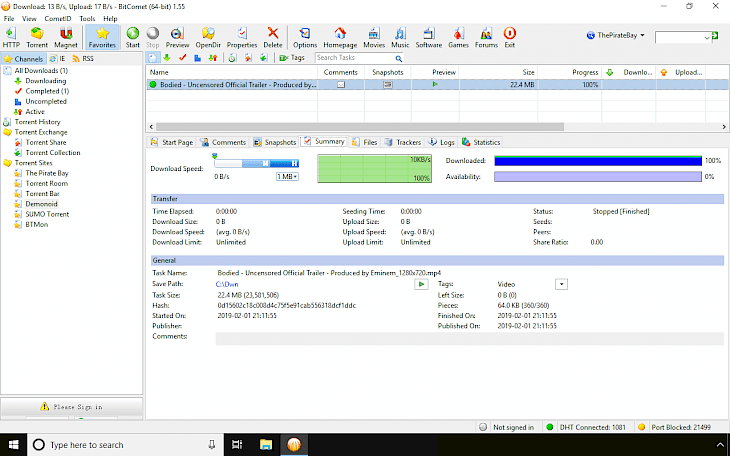
Task: Open the BTMon site entry
Action: 36,225
